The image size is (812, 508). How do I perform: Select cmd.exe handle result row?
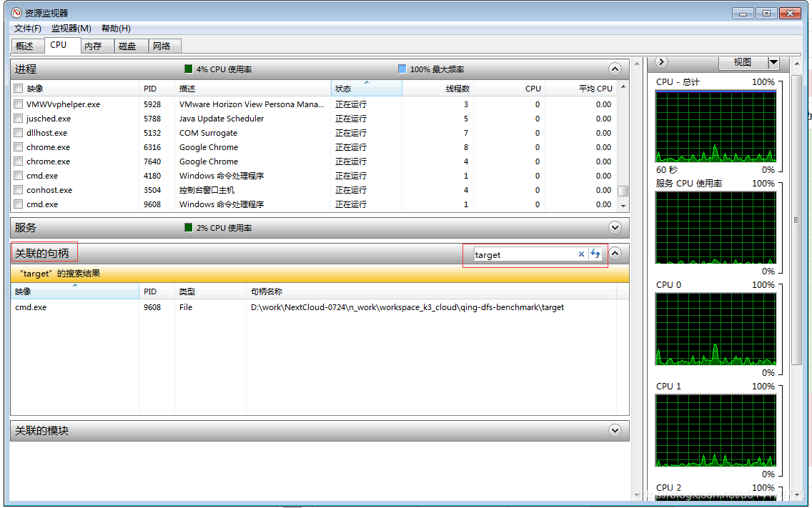320,307
